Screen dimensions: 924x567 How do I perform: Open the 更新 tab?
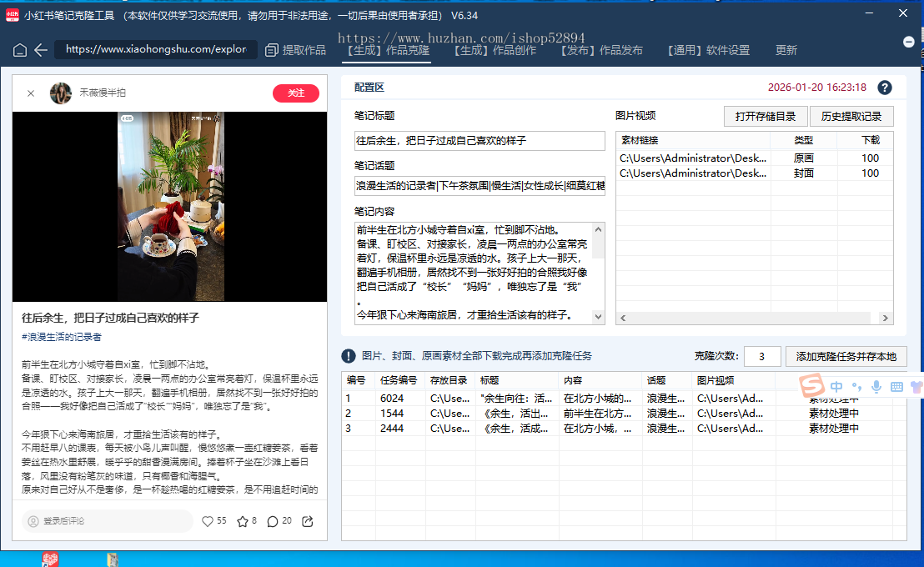tap(786, 51)
